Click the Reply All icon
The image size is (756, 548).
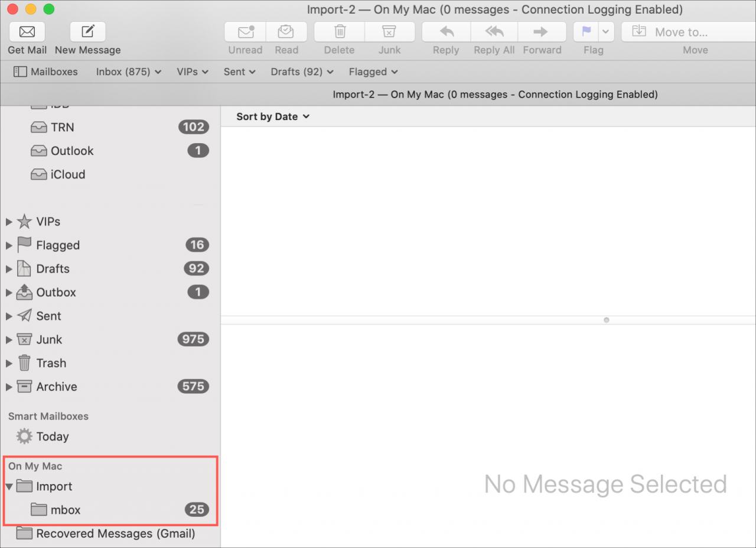point(494,31)
